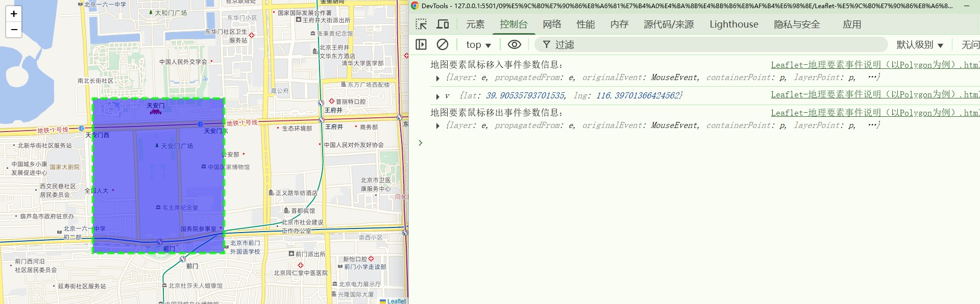Minimize the DevTools window
Screen dimensions: 980x304
pos(967,6)
